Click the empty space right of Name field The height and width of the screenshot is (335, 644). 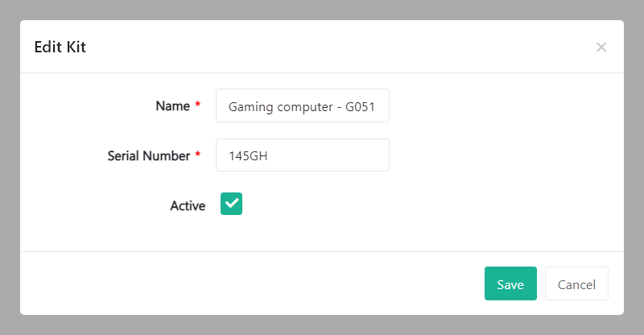coord(499,105)
